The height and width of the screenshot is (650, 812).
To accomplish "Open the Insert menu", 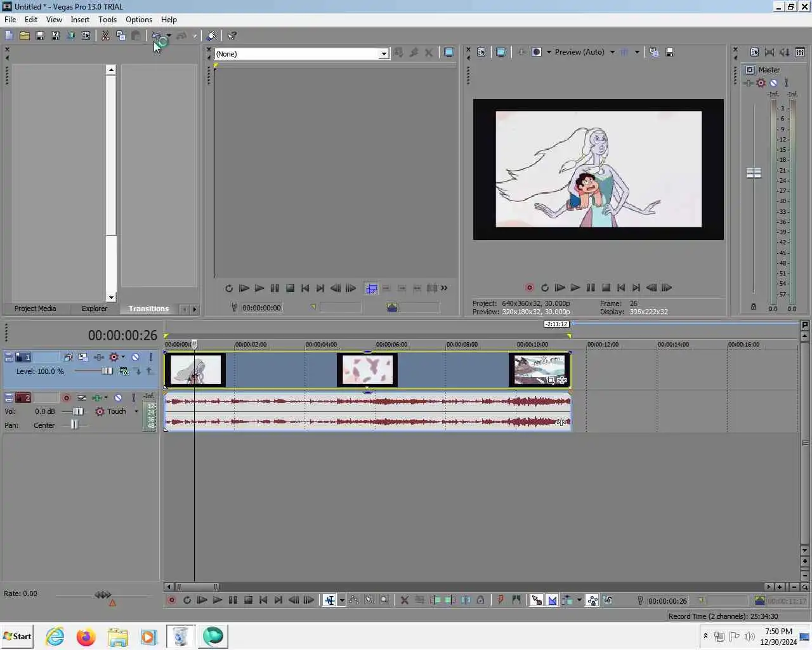I will [x=80, y=20].
